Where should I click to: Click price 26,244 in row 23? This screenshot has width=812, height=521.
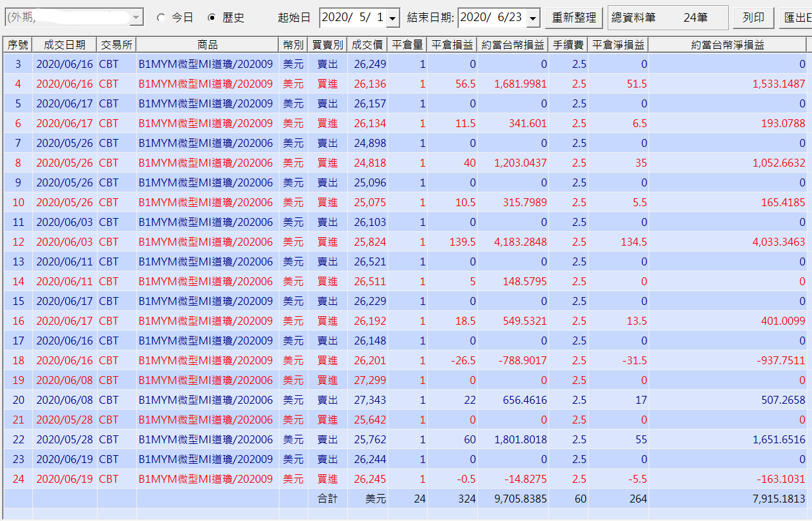point(370,459)
